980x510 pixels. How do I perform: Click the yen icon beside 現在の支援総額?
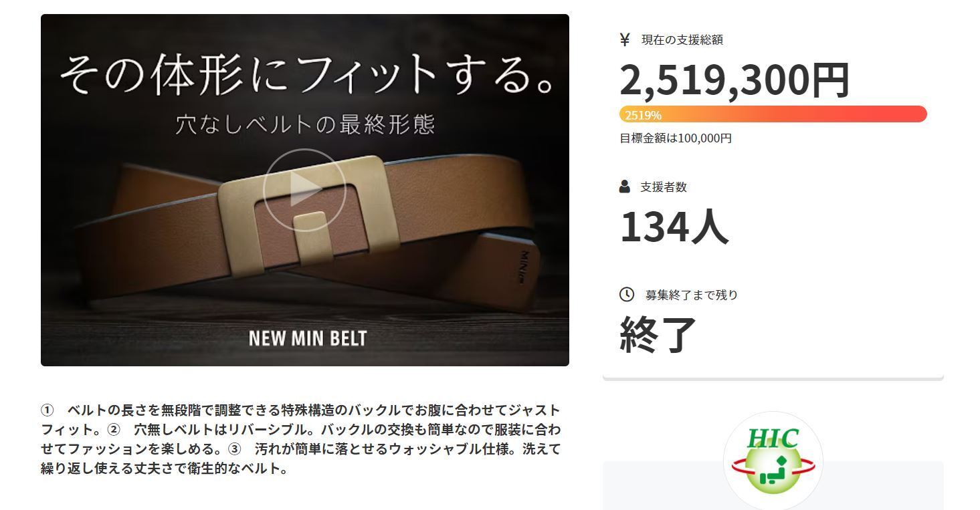click(x=625, y=40)
